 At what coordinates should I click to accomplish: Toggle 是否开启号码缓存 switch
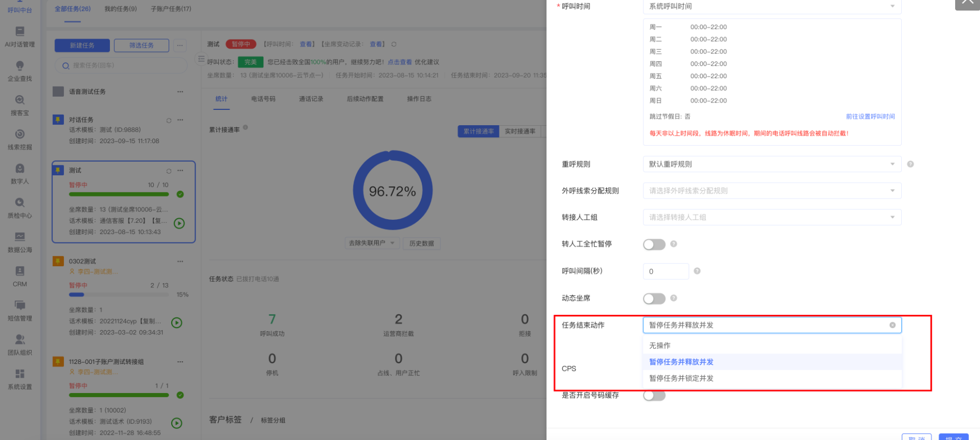pyautogui.click(x=654, y=396)
